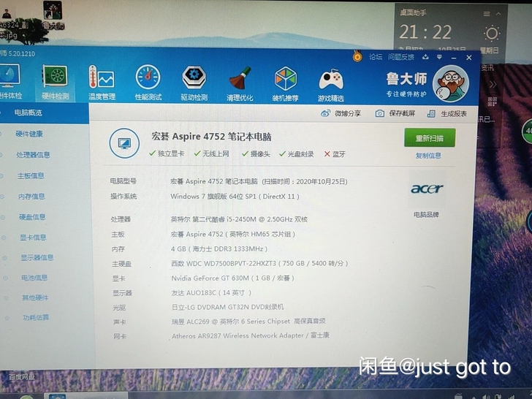Click the 光盘刻录 feature indicator
Screen dimensions: 532x399
[x=296, y=154]
